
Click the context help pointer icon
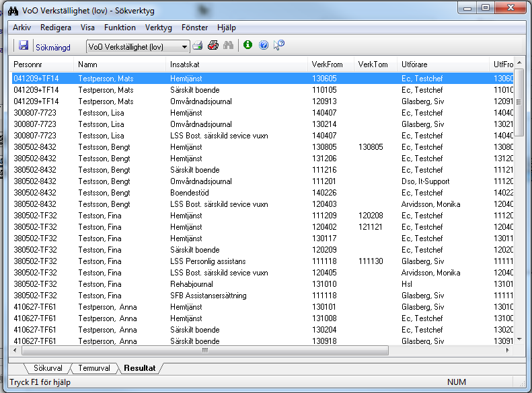tap(279, 45)
